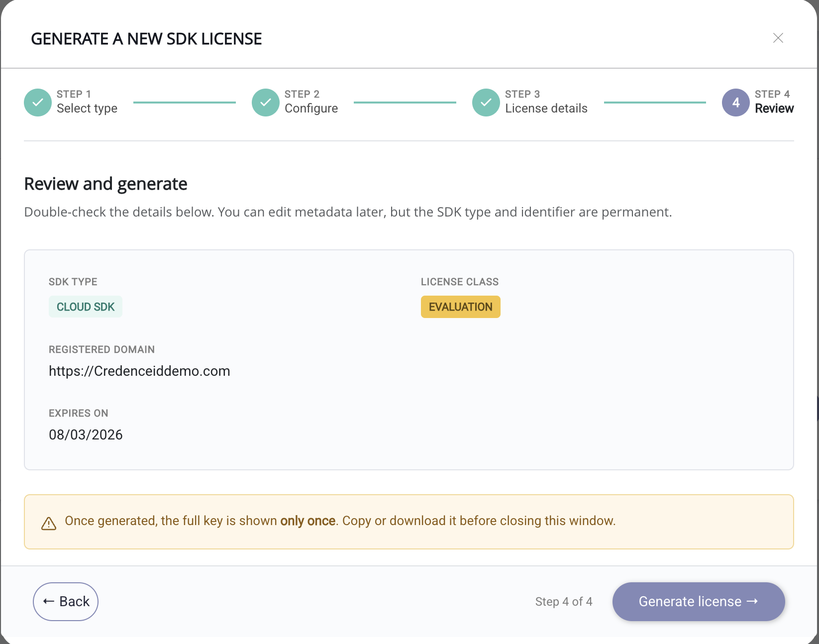Click the CLOUD SDK badge
This screenshot has width=819, height=644.
tap(86, 307)
